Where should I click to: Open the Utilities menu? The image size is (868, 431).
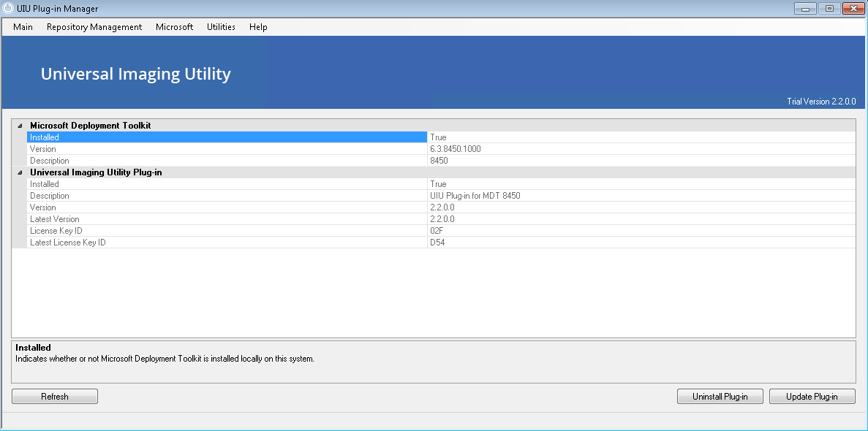tap(221, 27)
